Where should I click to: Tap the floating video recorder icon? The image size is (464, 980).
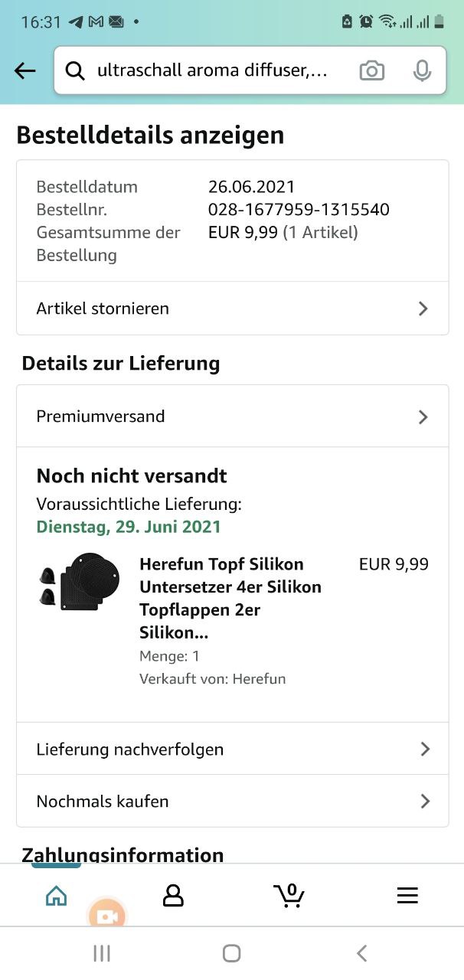coord(106,916)
